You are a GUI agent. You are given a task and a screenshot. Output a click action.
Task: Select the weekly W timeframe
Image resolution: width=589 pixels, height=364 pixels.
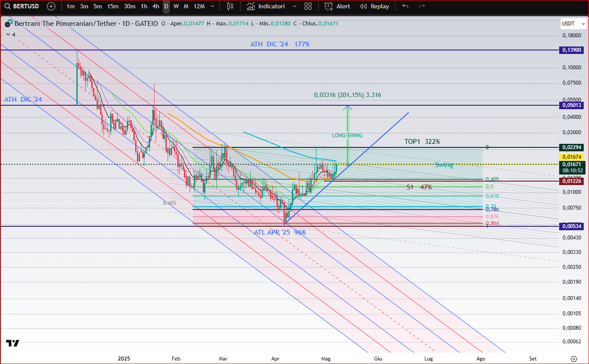176,6
